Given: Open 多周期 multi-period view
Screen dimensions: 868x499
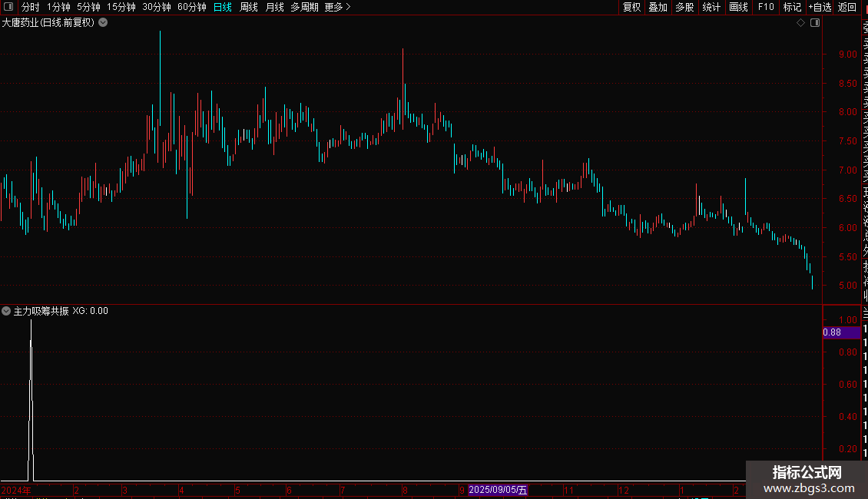Looking at the screenshot, I should (x=304, y=7).
